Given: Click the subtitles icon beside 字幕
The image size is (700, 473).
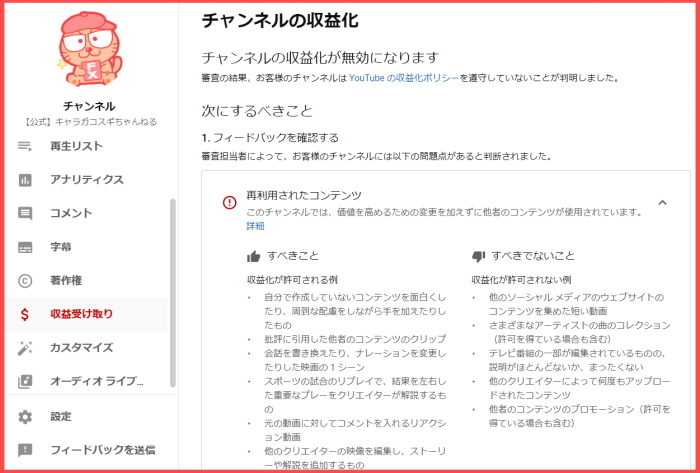Looking at the screenshot, I should 25,247.
